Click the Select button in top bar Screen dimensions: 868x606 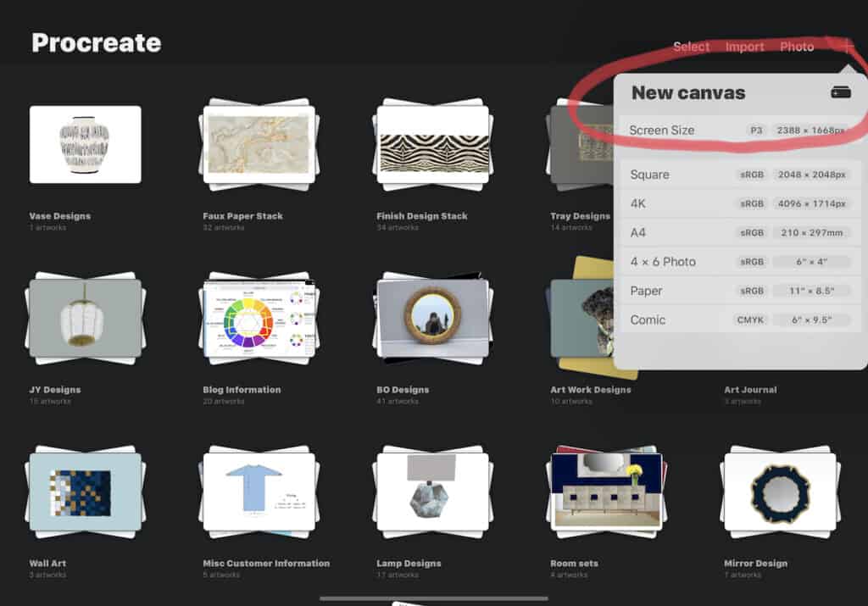click(691, 47)
